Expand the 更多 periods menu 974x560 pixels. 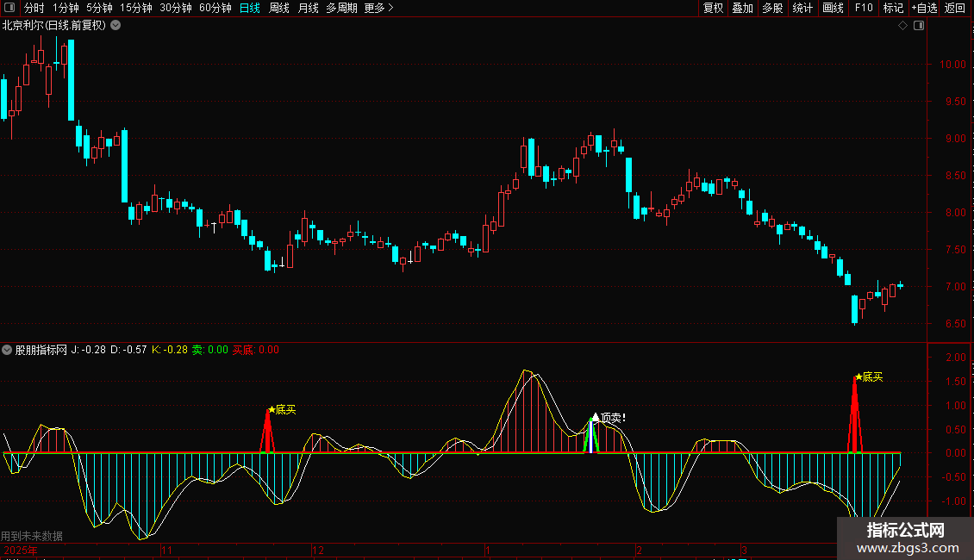378,8
